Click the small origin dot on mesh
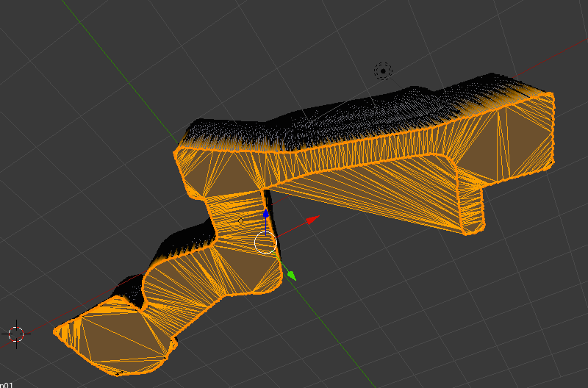The width and height of the screenshot is (588, 388). click(x=241, y=220)
